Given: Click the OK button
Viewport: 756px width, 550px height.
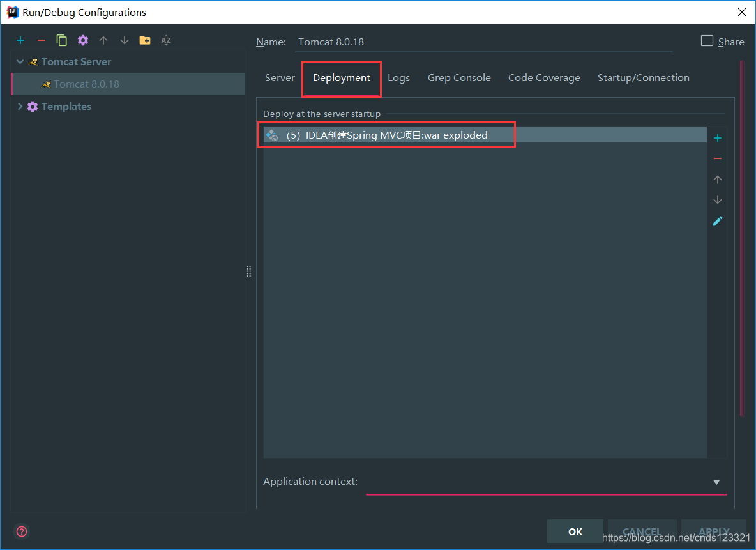Looking at the screenshot, I should tap(575, 531).
